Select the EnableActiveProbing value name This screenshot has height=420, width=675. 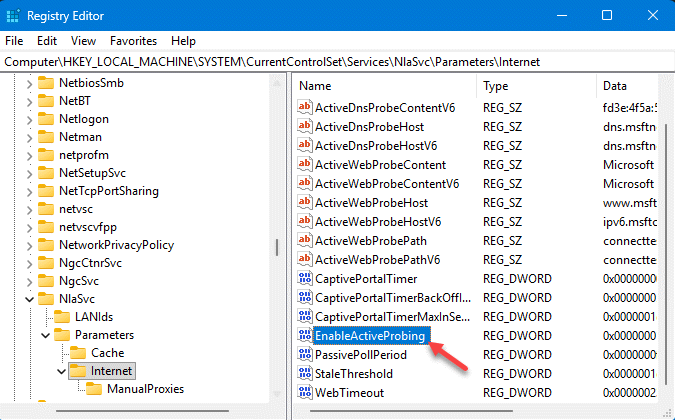[370, 336]
